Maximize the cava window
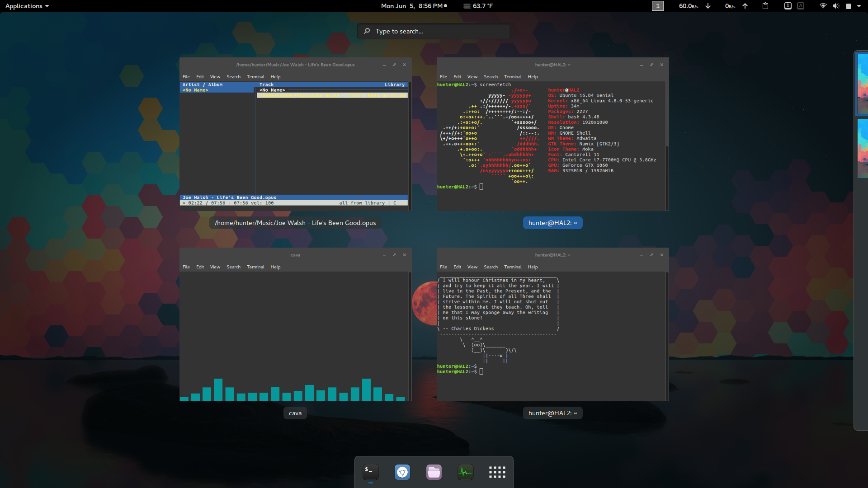Image resolution: width=868 pixels, height=488 pixels. point(394,255)
